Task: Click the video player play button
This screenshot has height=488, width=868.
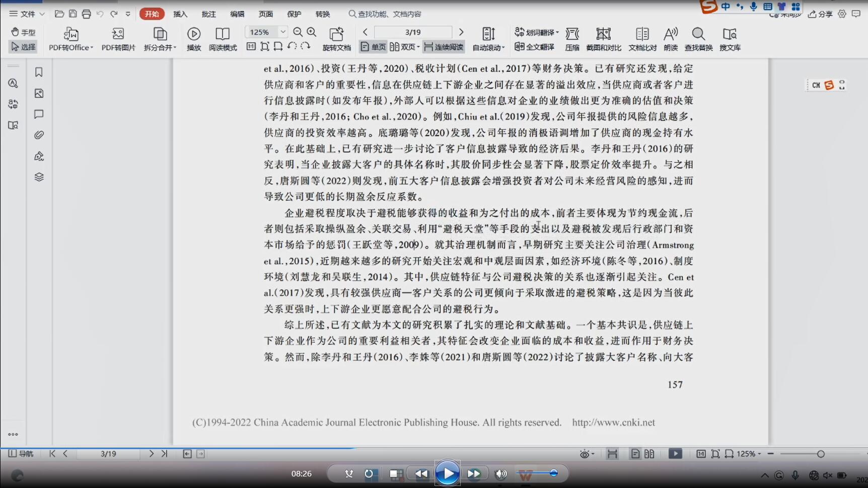Action: (447, 473)
